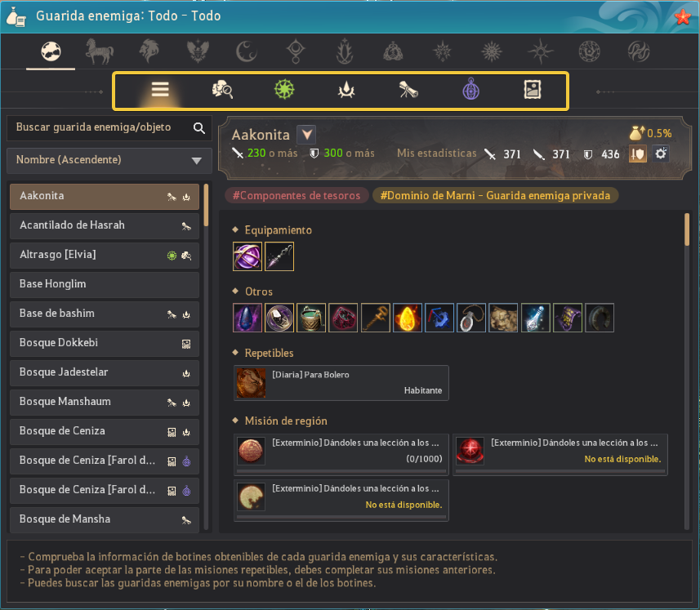The image size is (700, 610).
Task: Select the portrait frame filter icon
Action: point(532,90)
